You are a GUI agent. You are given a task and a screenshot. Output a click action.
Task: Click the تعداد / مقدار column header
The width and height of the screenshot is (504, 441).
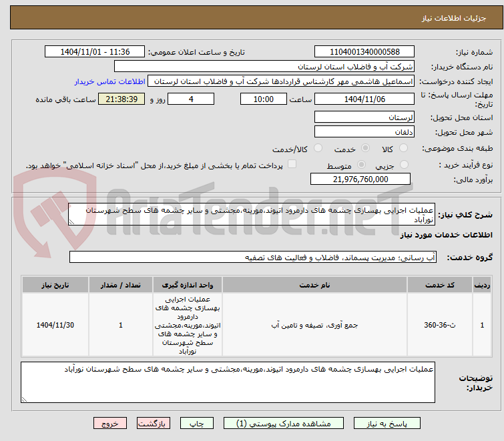[121, 285]
